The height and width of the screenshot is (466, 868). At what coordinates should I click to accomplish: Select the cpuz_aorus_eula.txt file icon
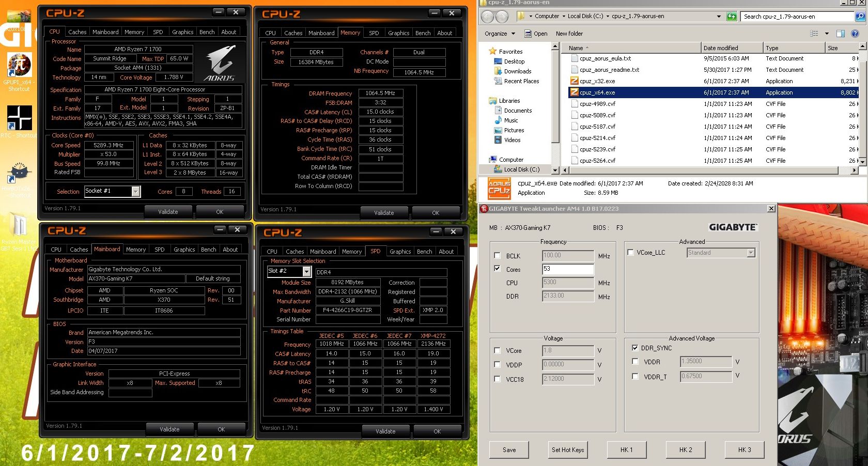pyautogui.click(x=574, y=58)
